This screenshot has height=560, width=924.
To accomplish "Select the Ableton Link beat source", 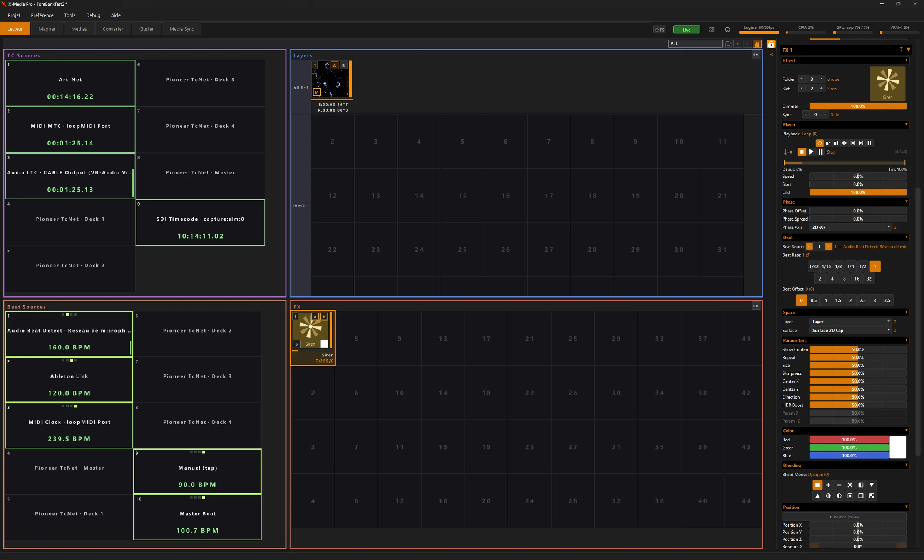I will pyautogui.click(x=69, y=380).
